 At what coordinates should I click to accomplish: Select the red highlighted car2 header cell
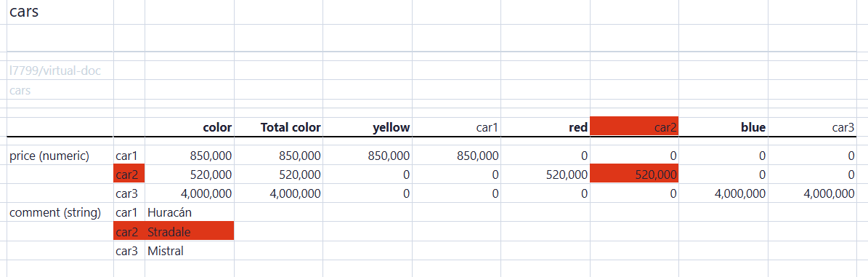point(634,127)
